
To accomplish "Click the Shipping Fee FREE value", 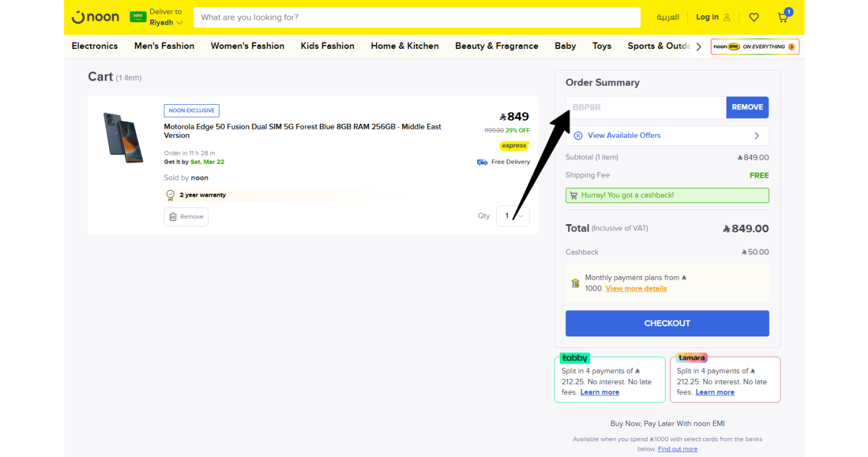I will 759,175.
